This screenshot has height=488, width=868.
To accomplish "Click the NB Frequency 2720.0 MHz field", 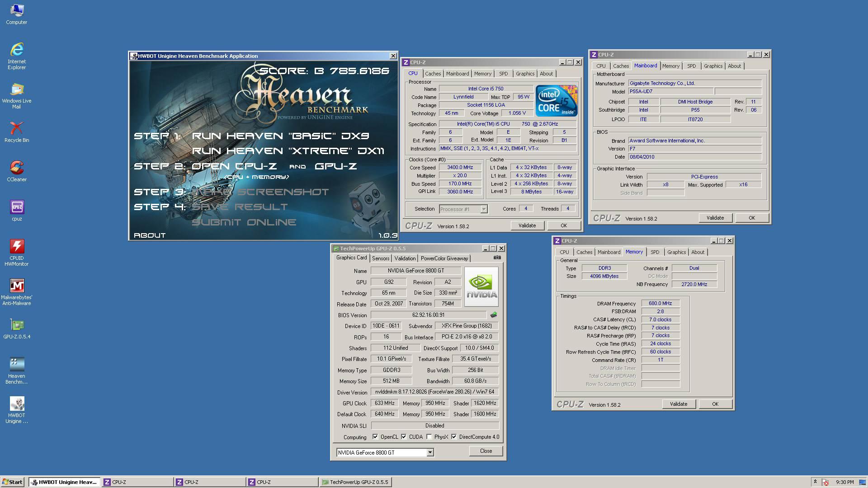I will click(x=694, y=285).
